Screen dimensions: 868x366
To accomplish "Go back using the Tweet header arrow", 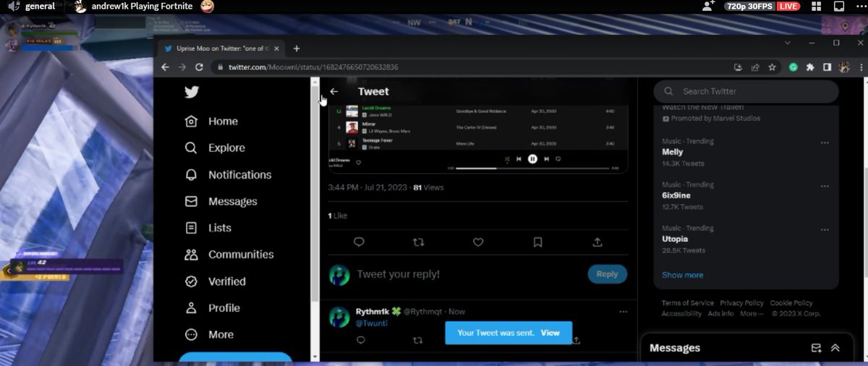I will click(333, 92).
